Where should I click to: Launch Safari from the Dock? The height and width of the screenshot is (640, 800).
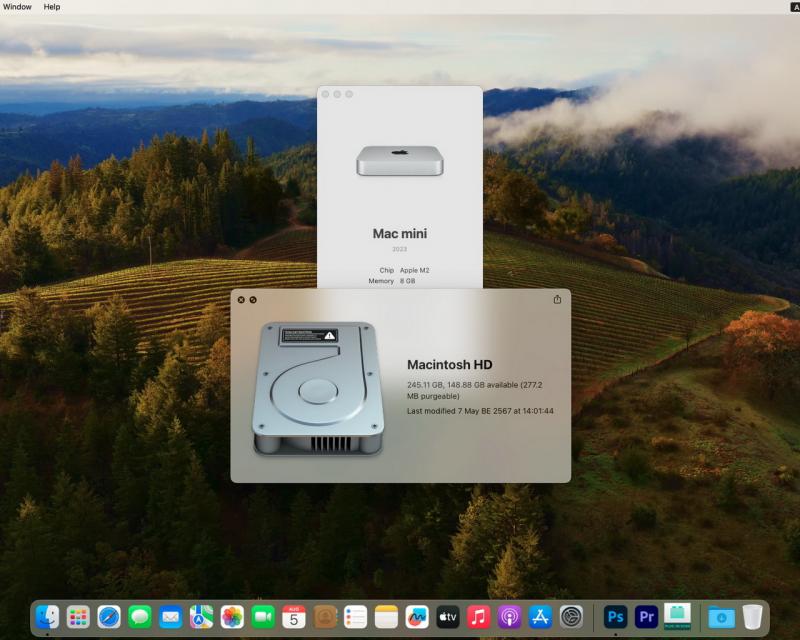[109, 617]
